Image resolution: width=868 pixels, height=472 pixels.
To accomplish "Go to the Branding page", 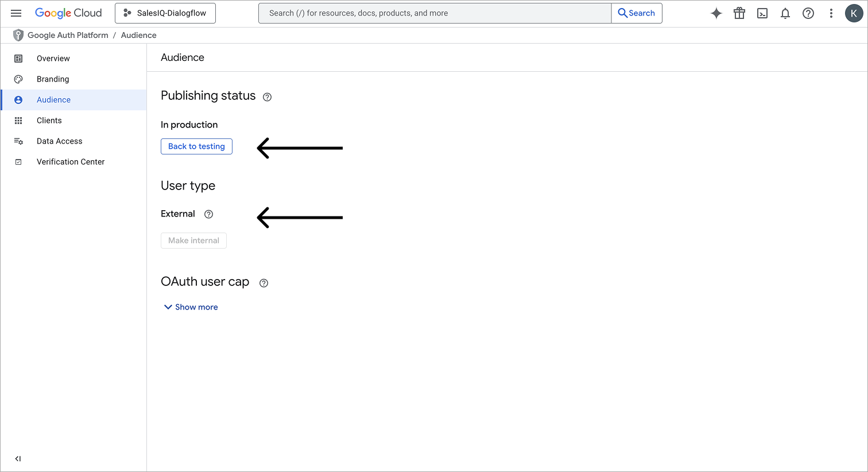I will click(x=53, y=79).
